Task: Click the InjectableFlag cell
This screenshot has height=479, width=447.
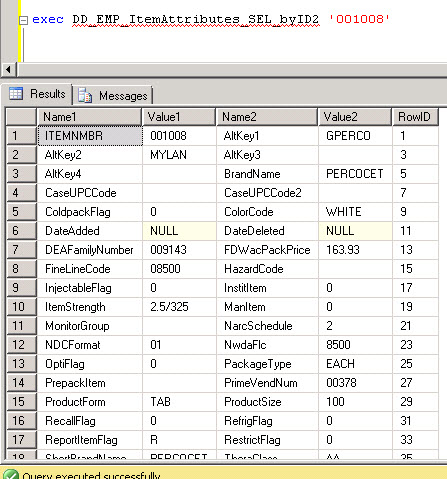Action: point(90,288)
